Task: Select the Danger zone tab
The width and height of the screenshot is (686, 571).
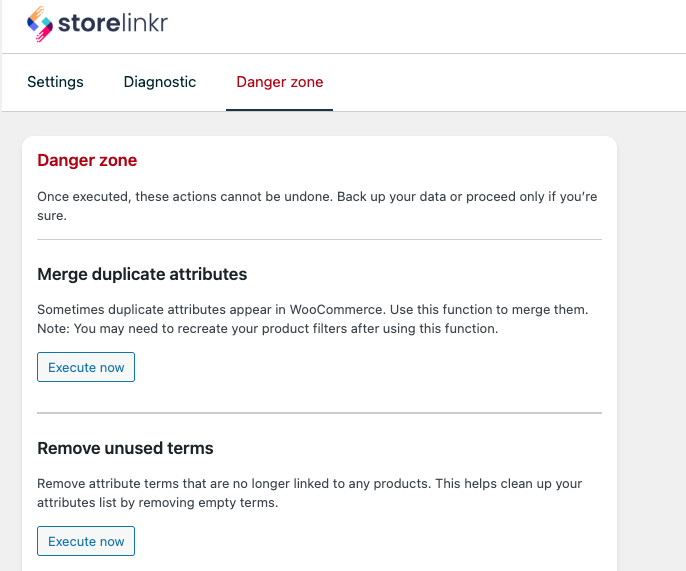Action: 280,82
